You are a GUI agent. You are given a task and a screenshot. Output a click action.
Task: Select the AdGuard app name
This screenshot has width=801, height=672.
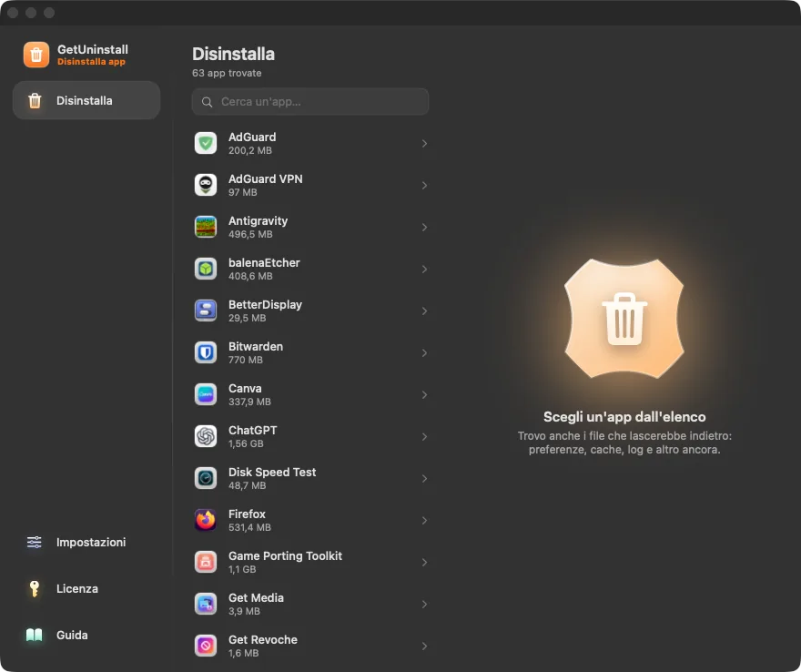coord(252,137)
